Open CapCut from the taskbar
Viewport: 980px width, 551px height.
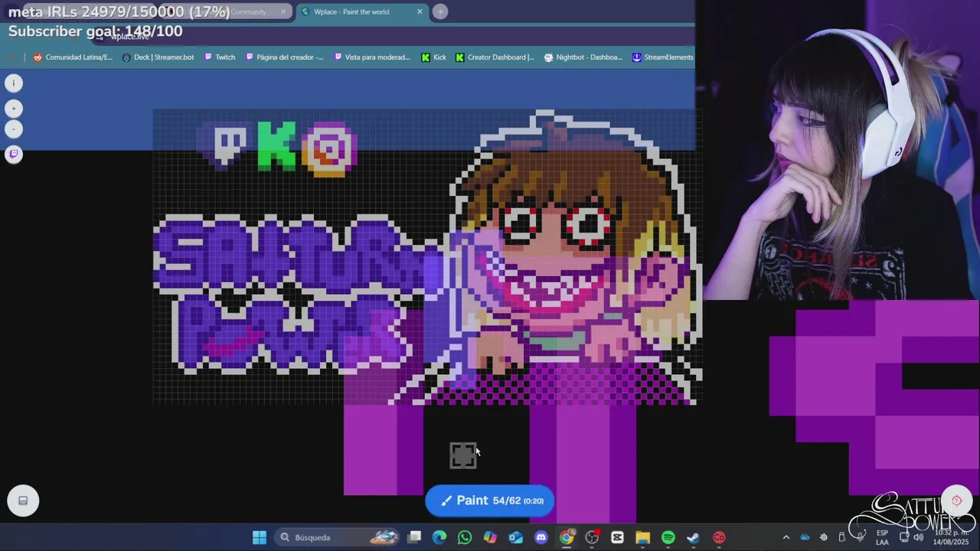[617, 537]
